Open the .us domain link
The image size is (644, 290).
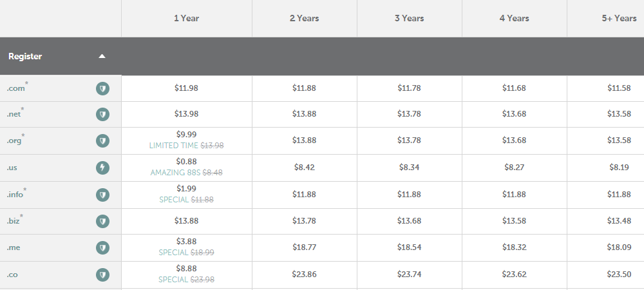pyautogui.click(x=12, y=168)
